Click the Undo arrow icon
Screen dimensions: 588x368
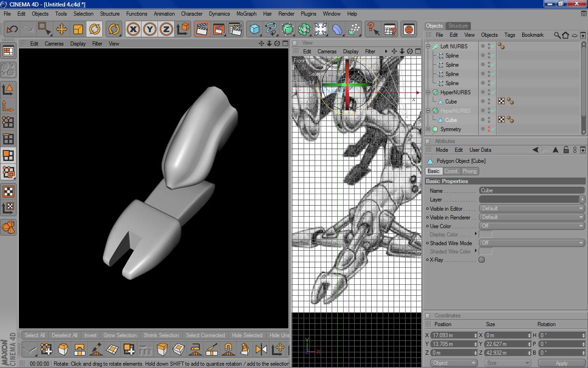coord(12,29)
